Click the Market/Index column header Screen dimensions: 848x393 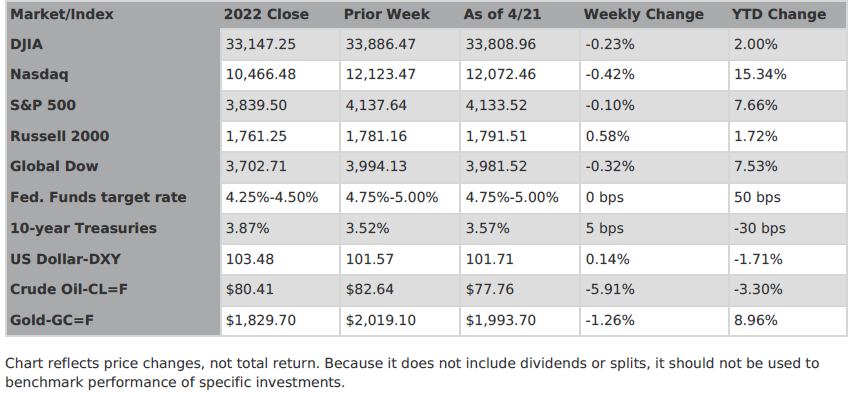(x=62, y=15)
